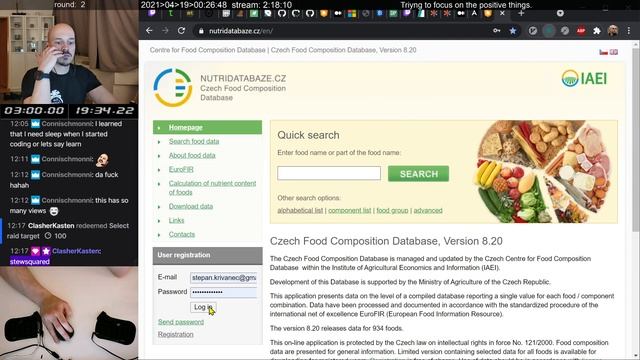Reload the nutridatabaze.cz page
This screenshot has height=360, width=640.
pos(181,31)
